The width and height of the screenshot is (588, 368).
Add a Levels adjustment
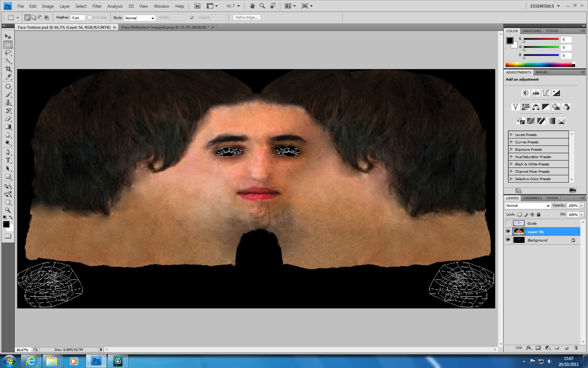click(535, 93)
